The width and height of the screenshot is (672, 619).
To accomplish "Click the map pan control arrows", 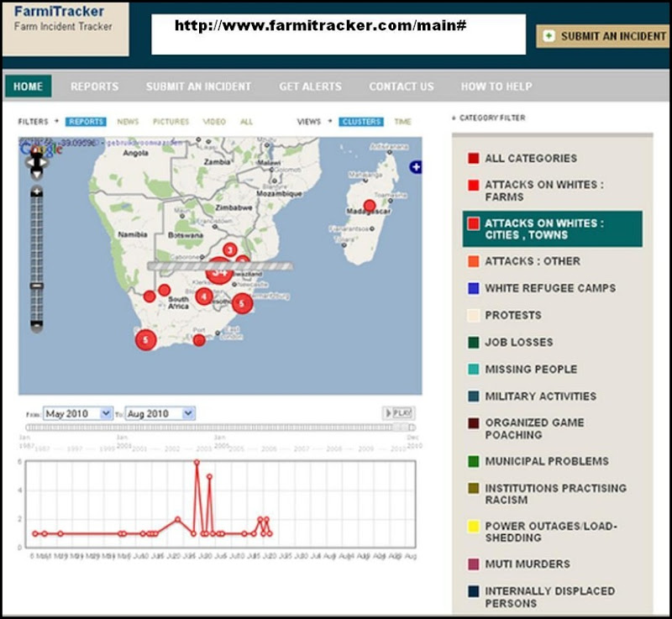I will coord(35,165).
